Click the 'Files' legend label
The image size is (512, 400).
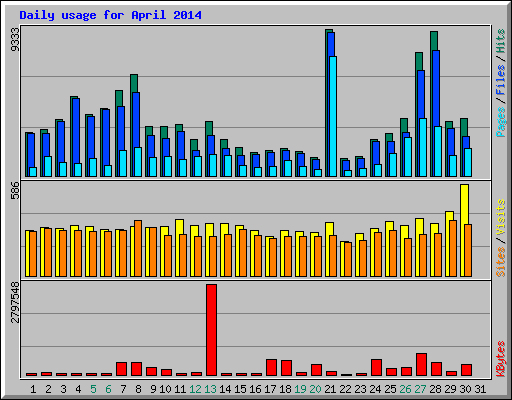pyautogui.click(x=500, y=80)
